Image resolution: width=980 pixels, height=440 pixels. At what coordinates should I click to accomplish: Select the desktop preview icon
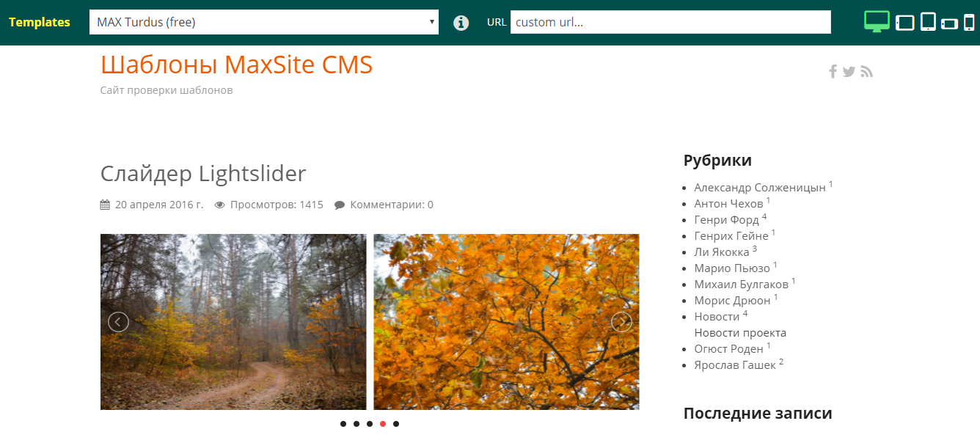876,22
